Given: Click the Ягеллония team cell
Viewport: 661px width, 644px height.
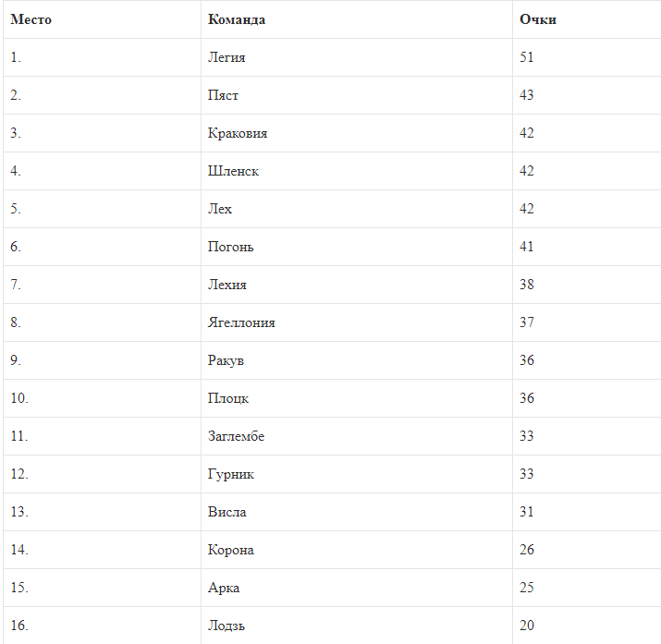Looking at the screenshot, I should click(x=241, y=322).
